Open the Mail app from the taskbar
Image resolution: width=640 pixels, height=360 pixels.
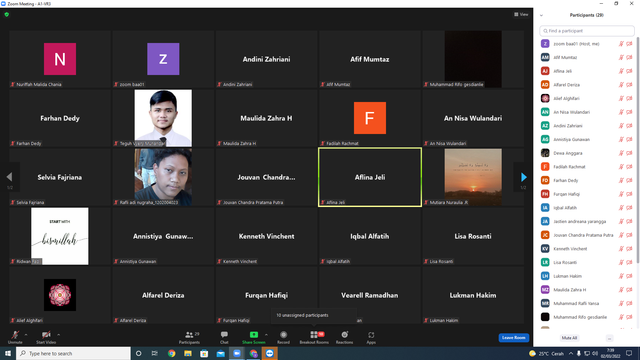tap(220, 353)
